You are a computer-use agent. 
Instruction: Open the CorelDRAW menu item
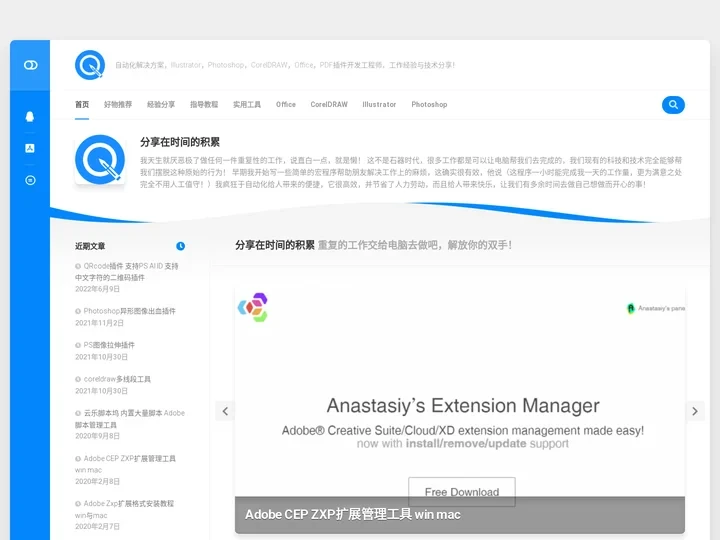(x=329, y=105)
